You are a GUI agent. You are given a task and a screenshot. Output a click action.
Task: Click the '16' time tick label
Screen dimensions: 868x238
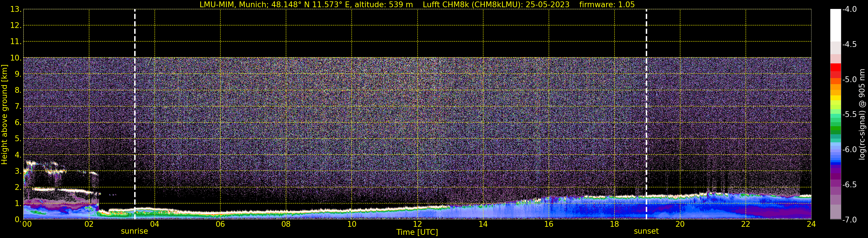tap(548, 224)
